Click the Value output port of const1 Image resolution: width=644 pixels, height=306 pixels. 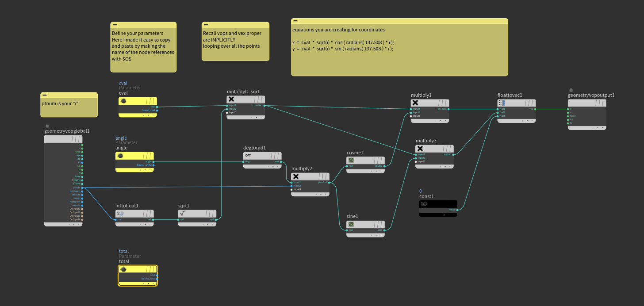point(457,210)
